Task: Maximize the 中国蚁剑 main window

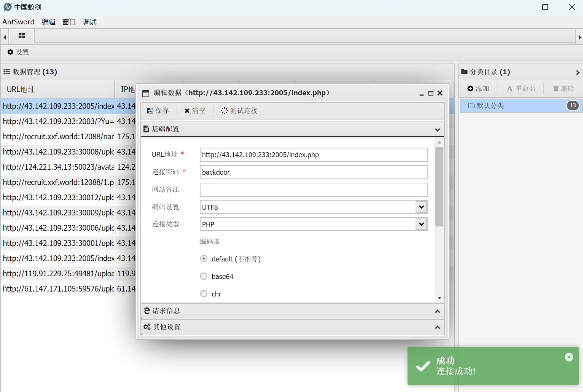Action: click(545, 7)
